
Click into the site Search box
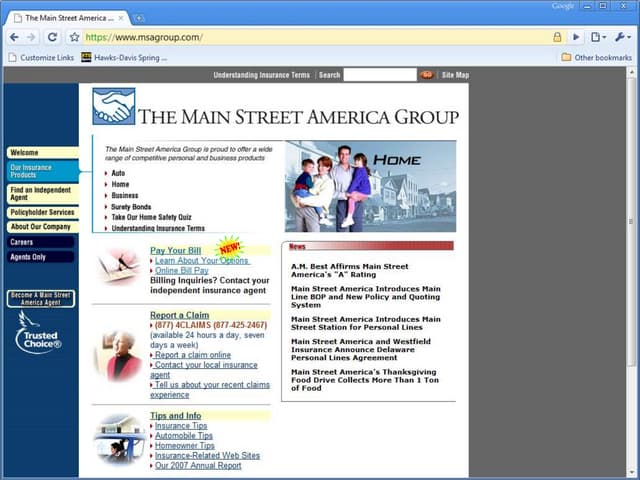coord(380,75)
